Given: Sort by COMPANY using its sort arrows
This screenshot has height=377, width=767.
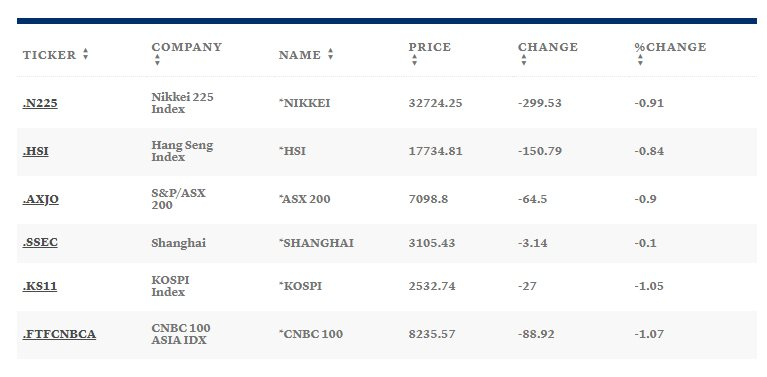Looking at the screenshot, I should click(157, 60).
